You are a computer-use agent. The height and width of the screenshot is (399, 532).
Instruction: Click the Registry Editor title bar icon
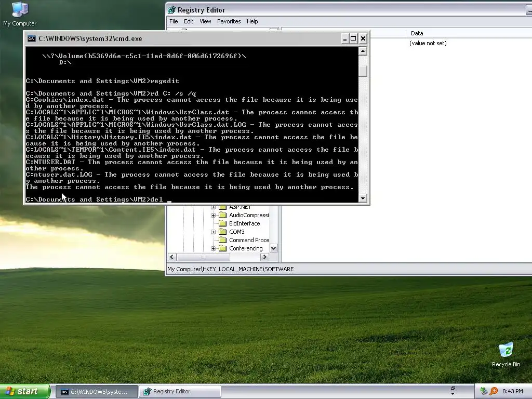coord(172,10)
